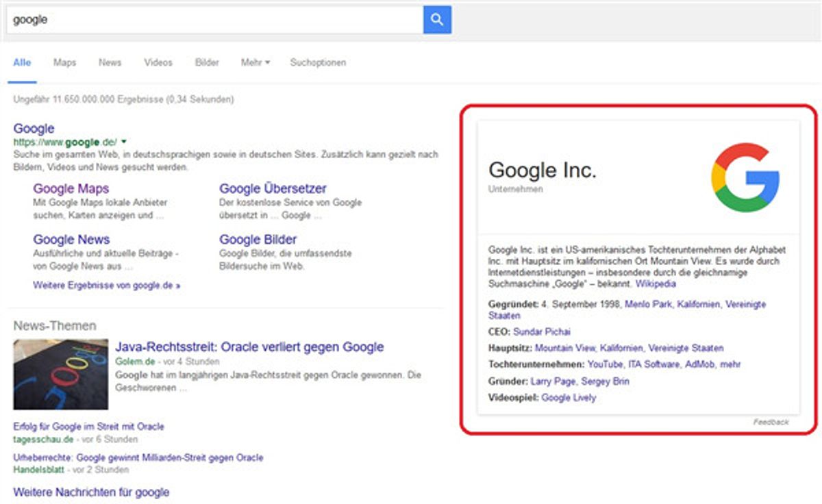Viewport: 822px width, 504px height.
Task: Open Suchoptionen
Action: click(x=318, y=62)
